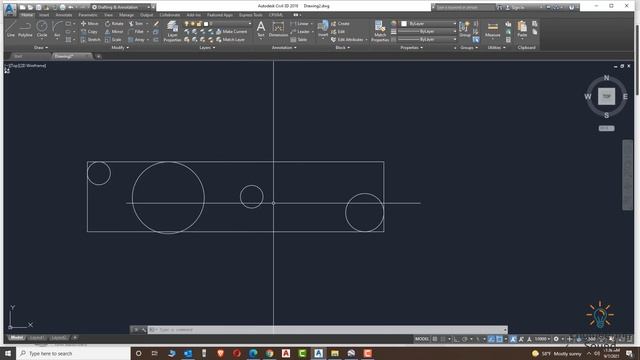Select the Text annotation tool

(260, 30)
